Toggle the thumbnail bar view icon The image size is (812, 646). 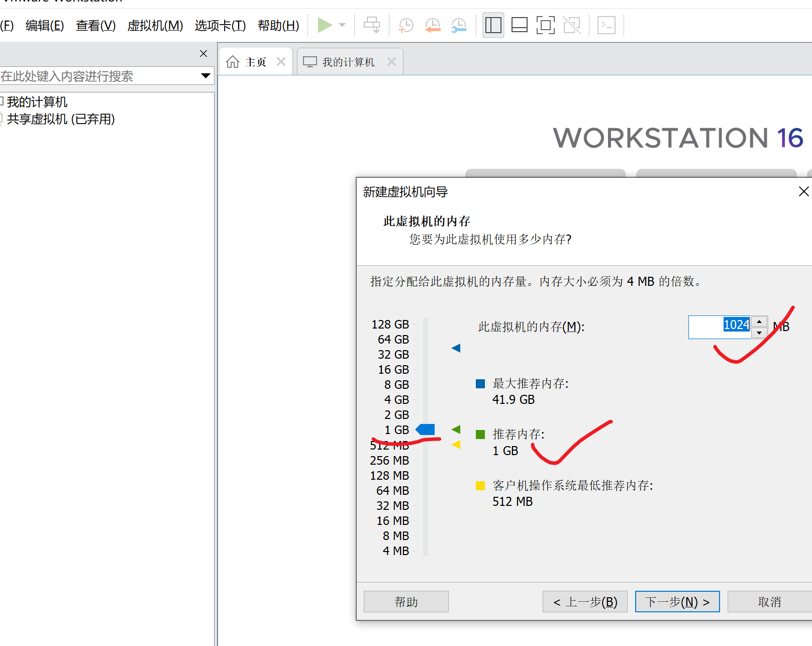coord(520,25)
